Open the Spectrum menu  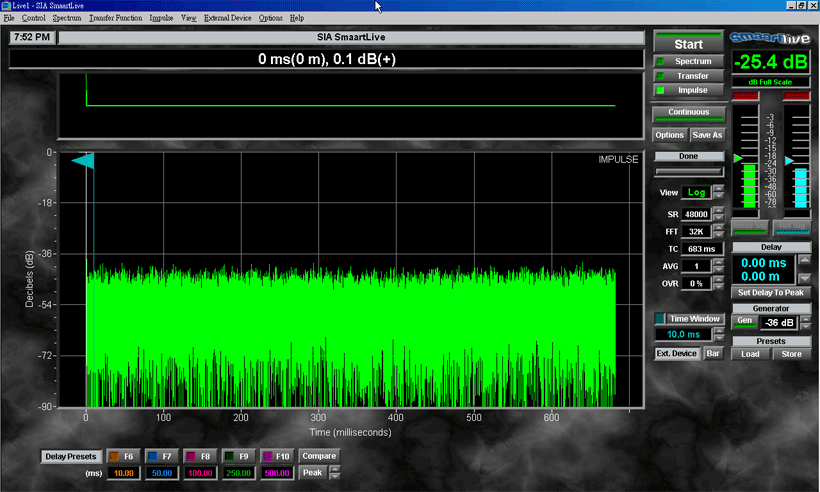[67, 18]
